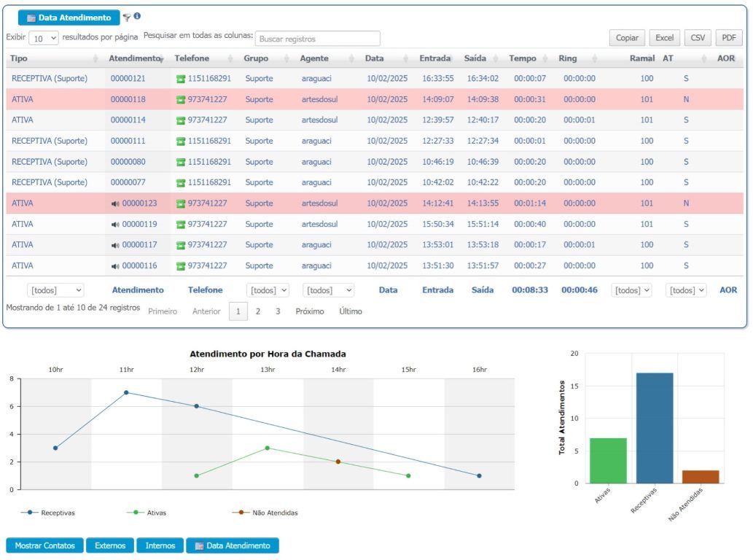Image resolution: width=753 pixels, height=560 pixels.
Task: Click the Próximo pagination link
Action: 309,311
